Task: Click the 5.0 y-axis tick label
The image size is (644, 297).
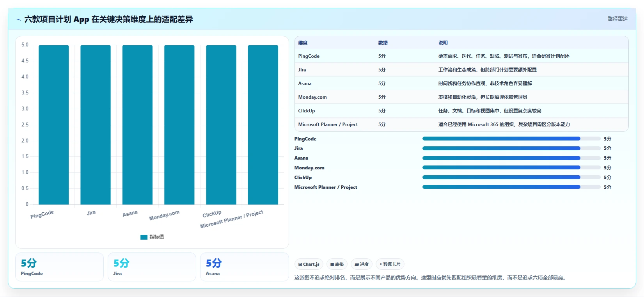Action: (x=25, y=45)
